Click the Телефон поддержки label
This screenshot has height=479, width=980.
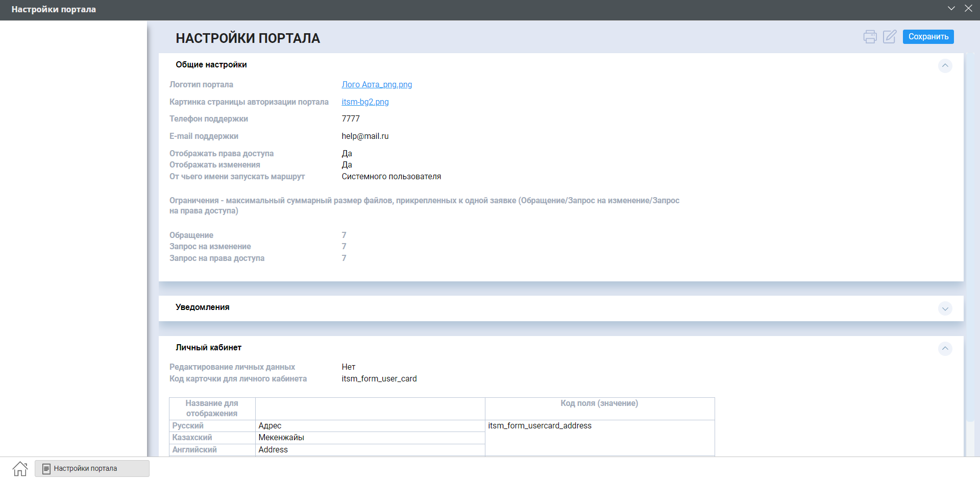click(209, 119)
